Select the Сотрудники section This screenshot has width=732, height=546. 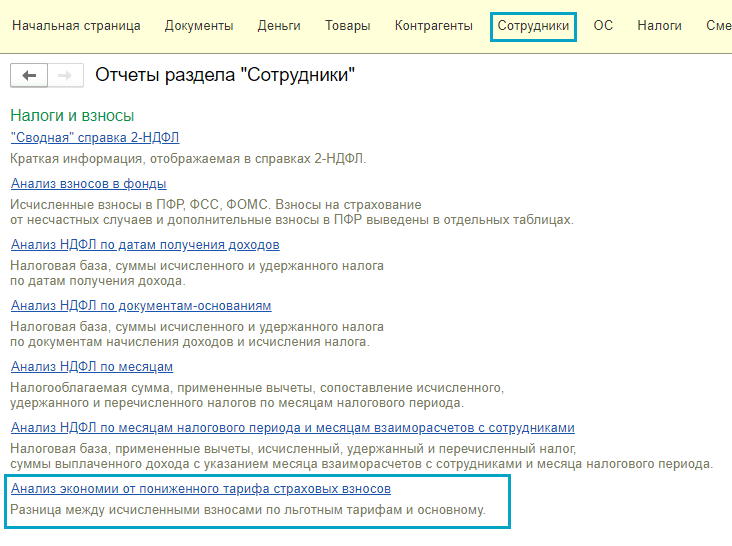pos(533,26)
